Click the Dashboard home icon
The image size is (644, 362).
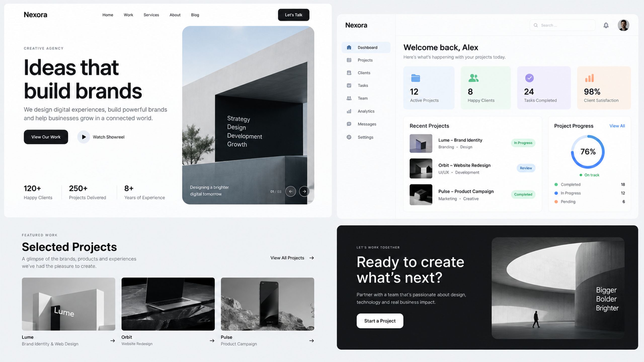tap(349, 47)
